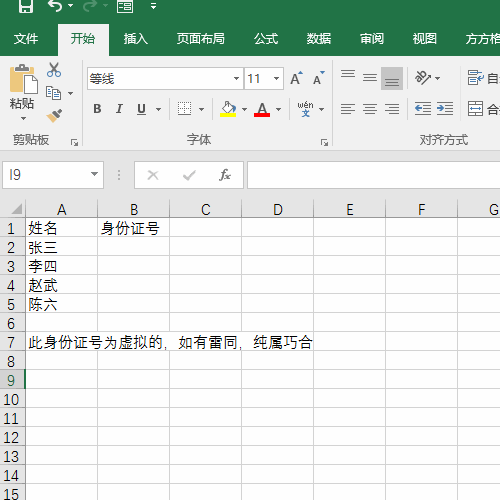Toggle Bold formatting
This screenshot has width=500, height=500.
click(97, 109)
